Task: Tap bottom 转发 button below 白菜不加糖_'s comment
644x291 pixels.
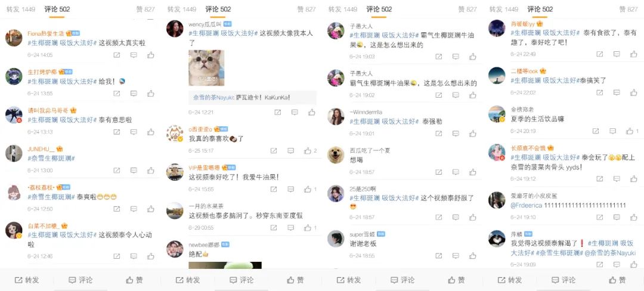Action: point(27,280)
